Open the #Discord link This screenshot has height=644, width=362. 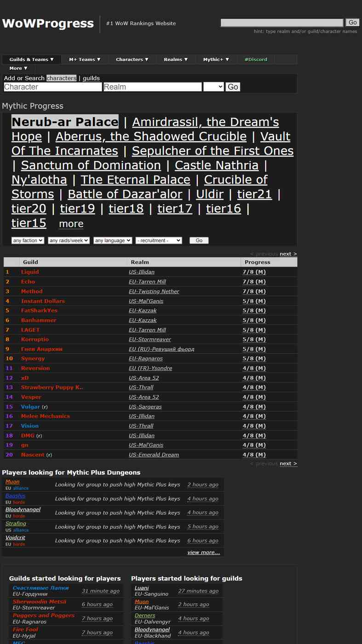pos(256,59)
